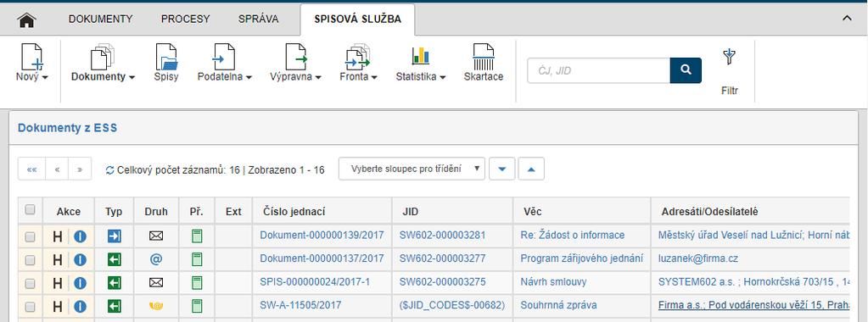
Task: Click H action in Dokument-000000139/2017 row
Action: point(58,236)
